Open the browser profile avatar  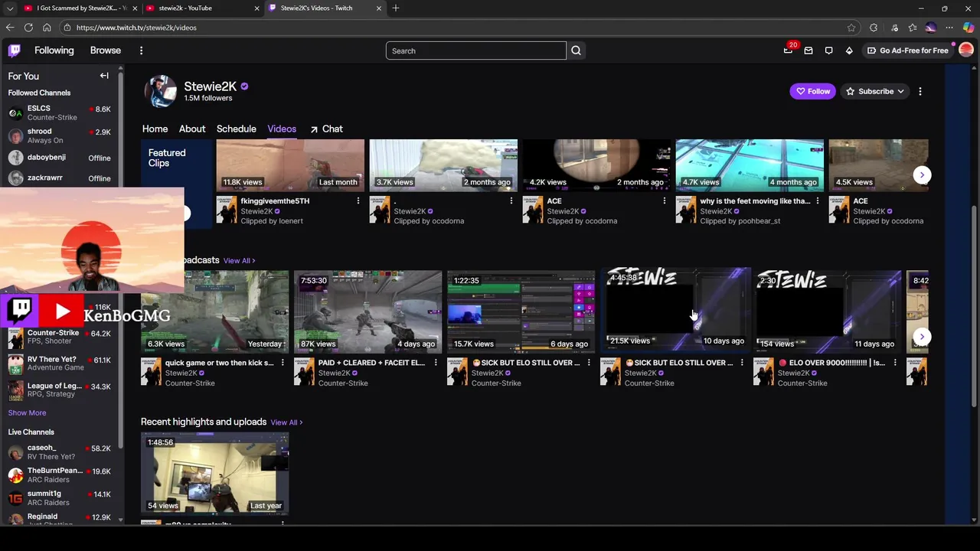click(x=930, y=28)
